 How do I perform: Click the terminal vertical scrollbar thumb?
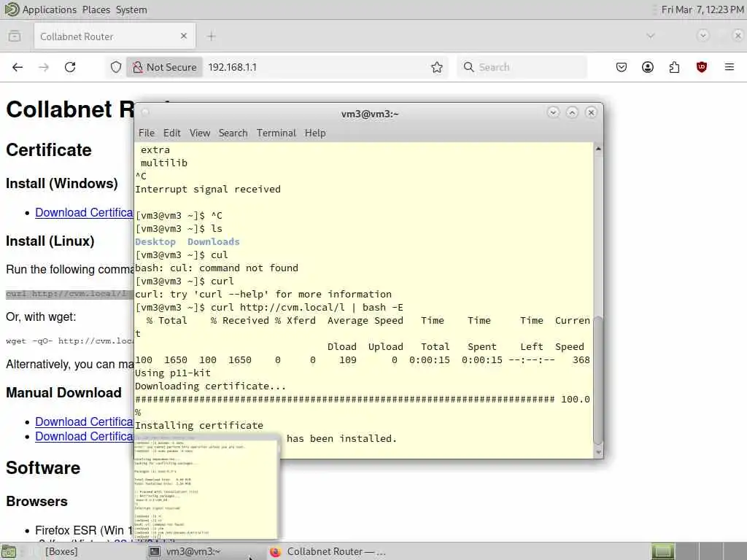598,380
